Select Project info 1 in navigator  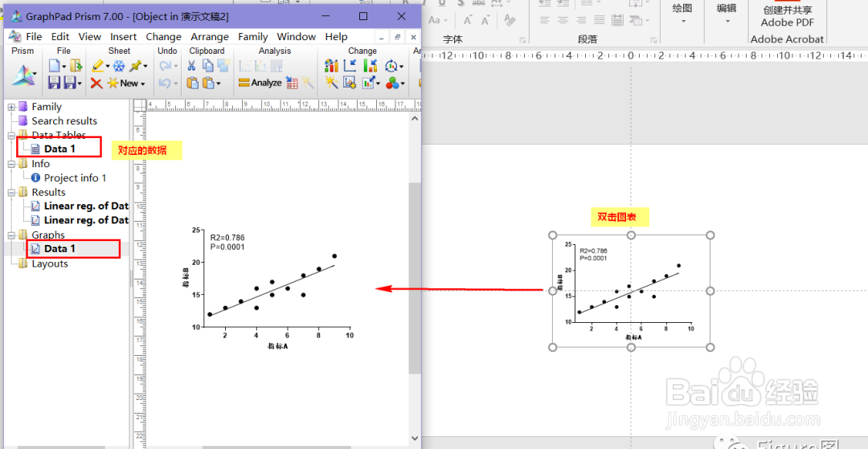[75, 178]
